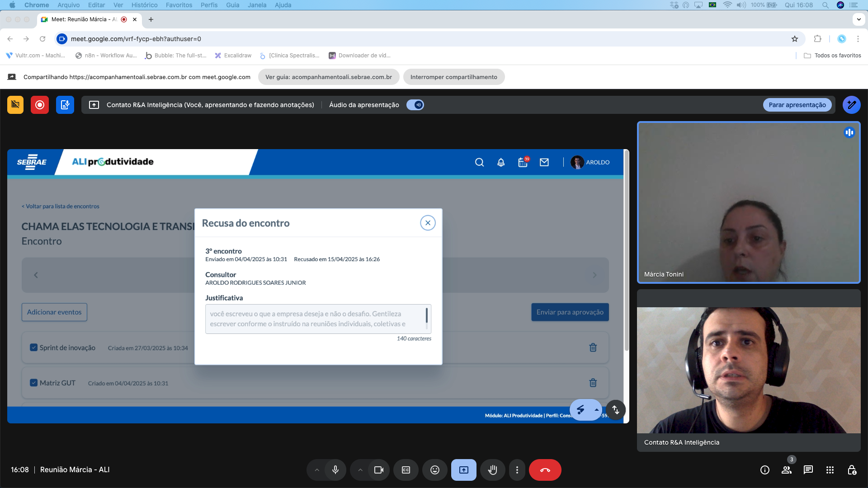
Task: Click the annotation pen icon
Action: click(851, 105)
